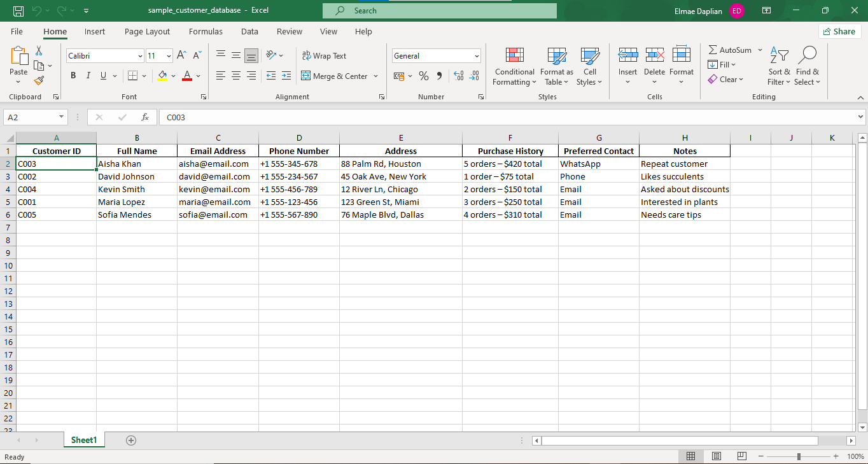The image size is (868, 464).
Task: Click Increase Decimal icon
Action: (x=459, y=76)
